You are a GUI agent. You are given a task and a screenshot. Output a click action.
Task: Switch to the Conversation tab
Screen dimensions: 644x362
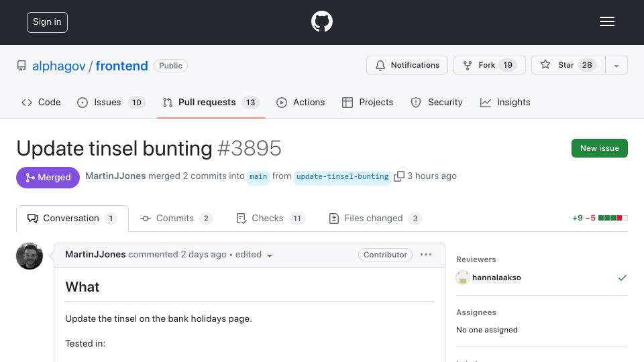click(72, 219)
